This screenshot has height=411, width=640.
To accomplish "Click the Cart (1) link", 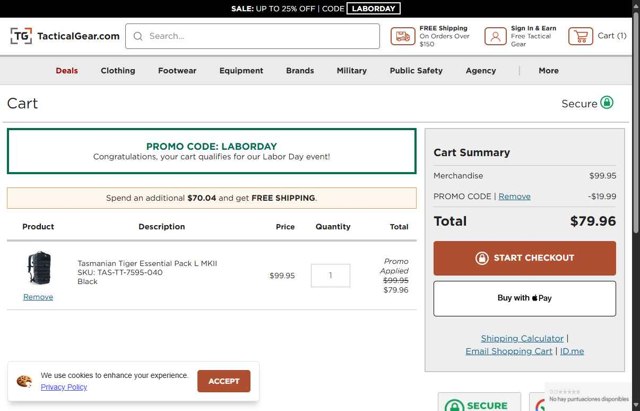I will click(612, 36).
